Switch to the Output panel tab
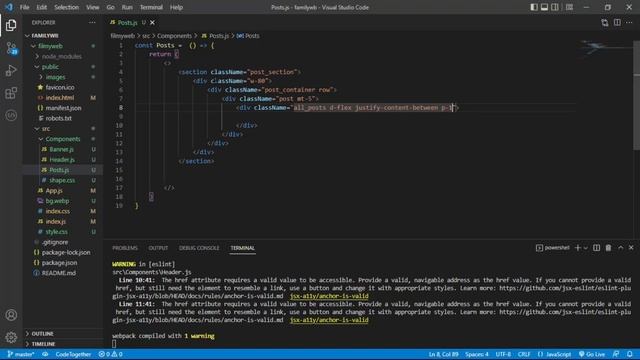This screenshot has width=640, height=360. pyautogui.click(x=158, y=248)
